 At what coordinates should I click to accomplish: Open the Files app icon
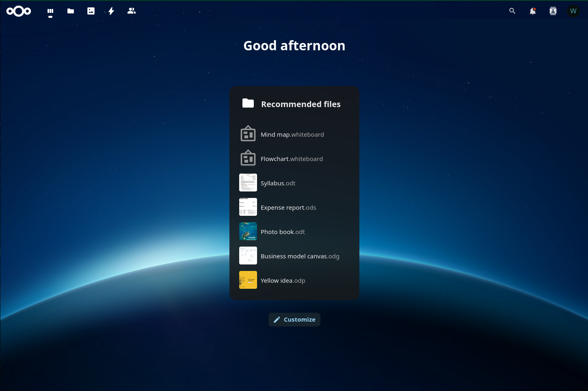point(71,11)
